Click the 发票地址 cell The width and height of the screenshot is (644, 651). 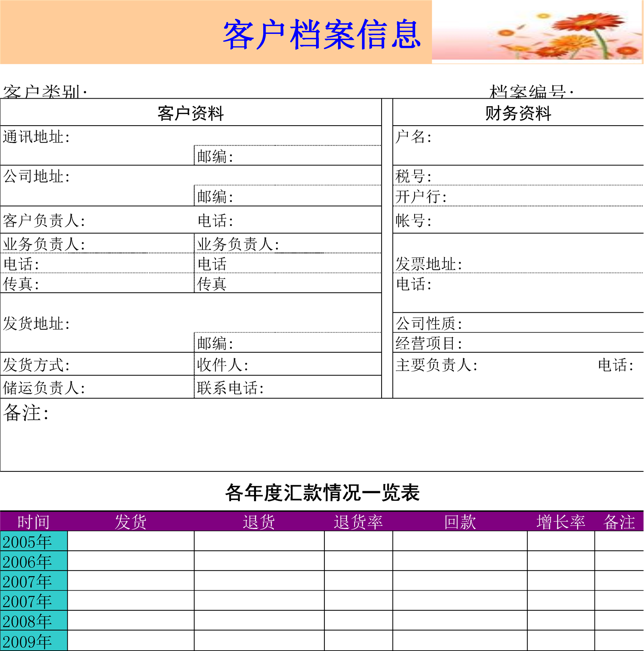[x=429, y=264]
